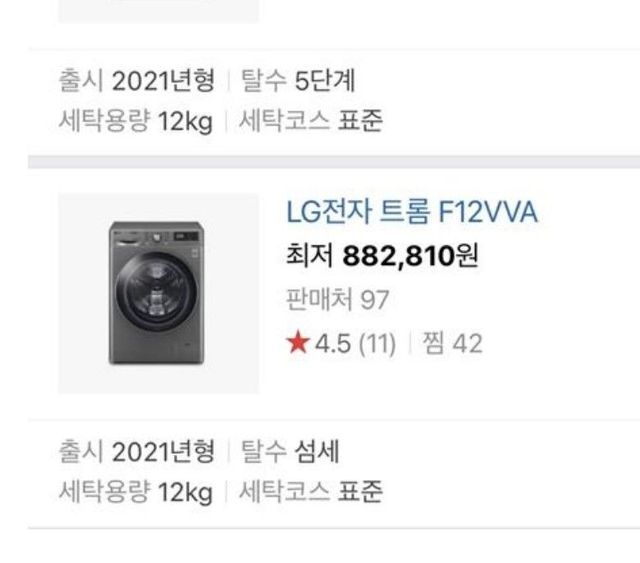This screenshot has height=563, width=640.
Task: Open the 판매처 97 seller list
Action: (338, 300)
